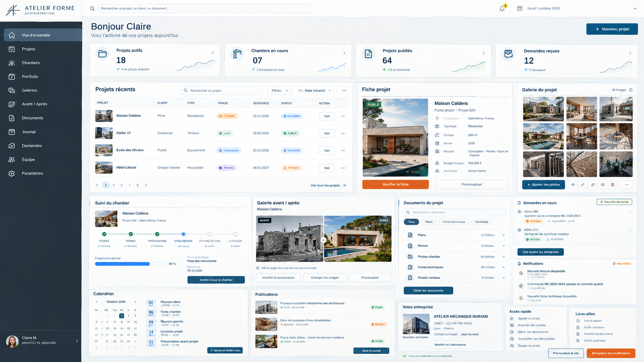This screenshot has height=362, width=644.
Task: Click the gallery reorder arrows icon
Action: tap(573, 185)
